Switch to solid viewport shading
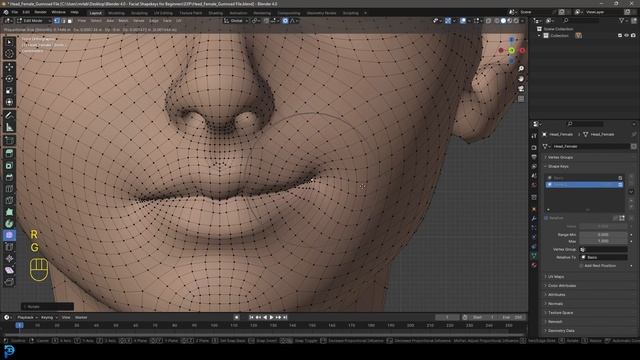 (503, 20)
